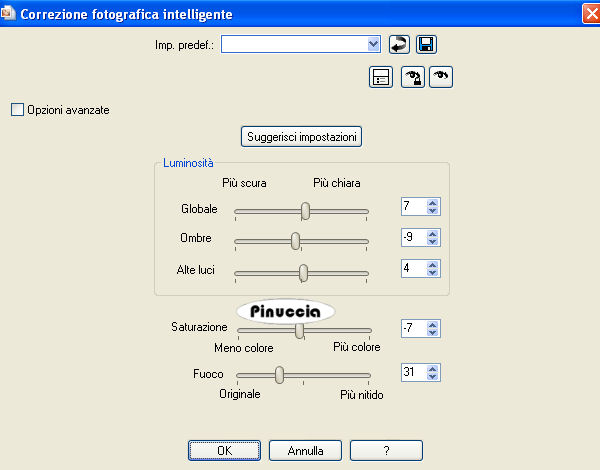Close the Correzione fotografica intelligente dialog
The image size is (600, 470).
coord(589,13)
